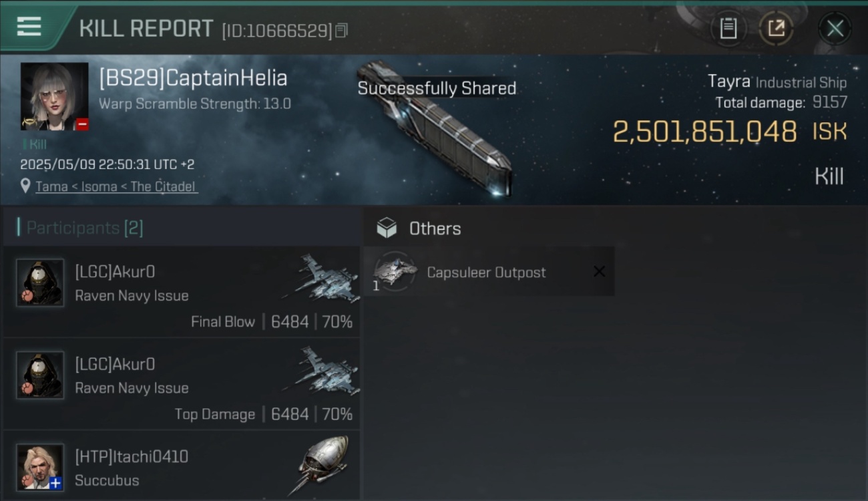Screen dimensions: 868x501
Task: Copy the kill report ID
Action: coord(341,30)
